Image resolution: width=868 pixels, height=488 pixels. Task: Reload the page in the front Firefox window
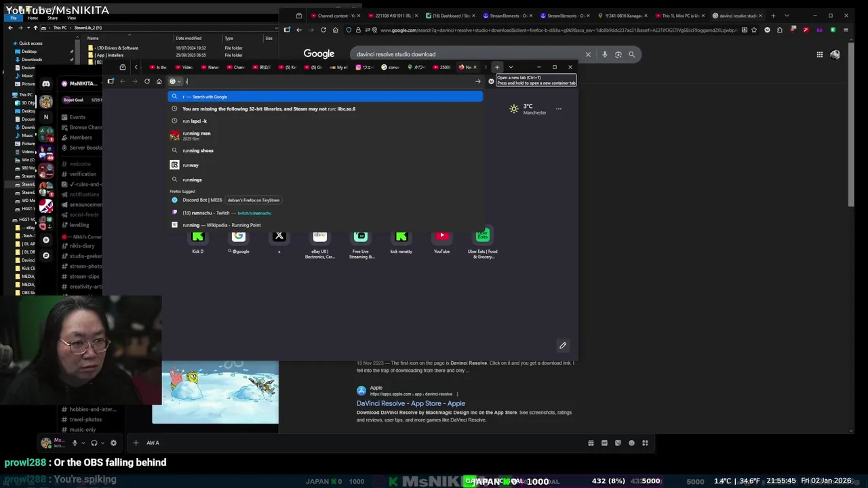tap(147, 81)
